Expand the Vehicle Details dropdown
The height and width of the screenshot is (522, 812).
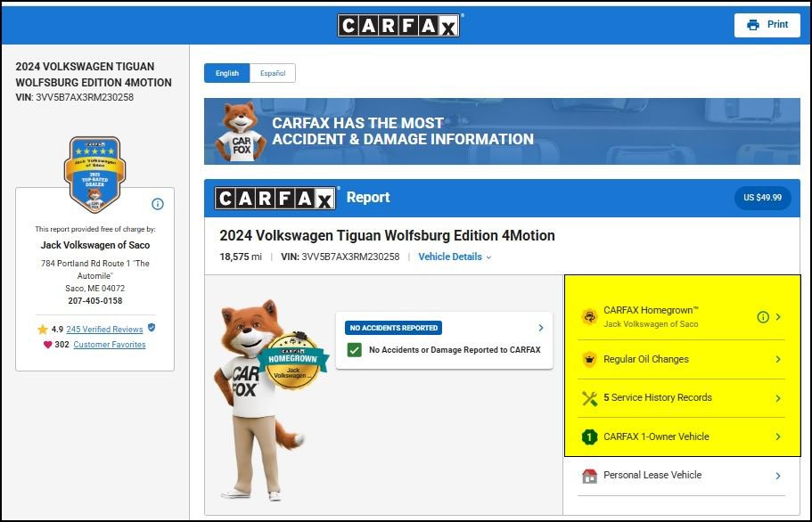point(455,257)
